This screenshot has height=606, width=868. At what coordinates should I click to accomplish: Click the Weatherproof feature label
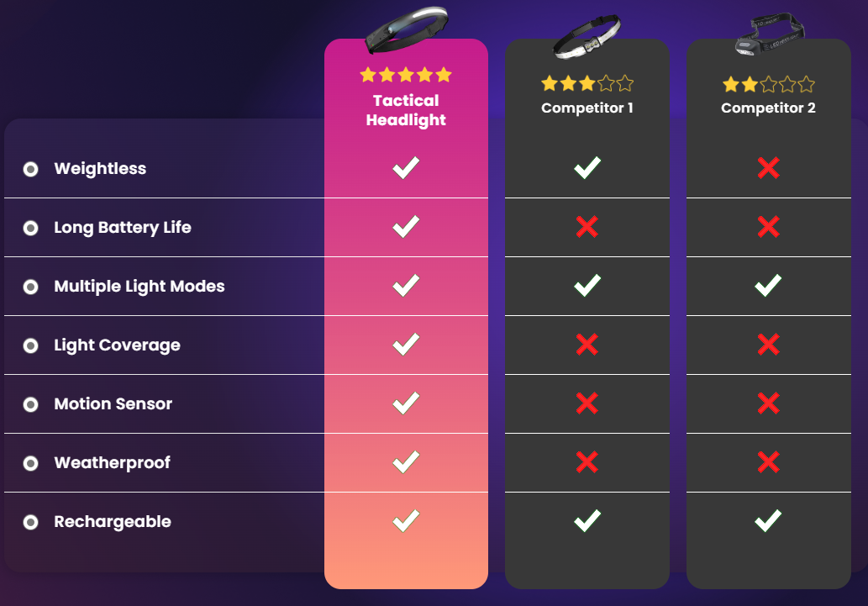pos(112,463)
